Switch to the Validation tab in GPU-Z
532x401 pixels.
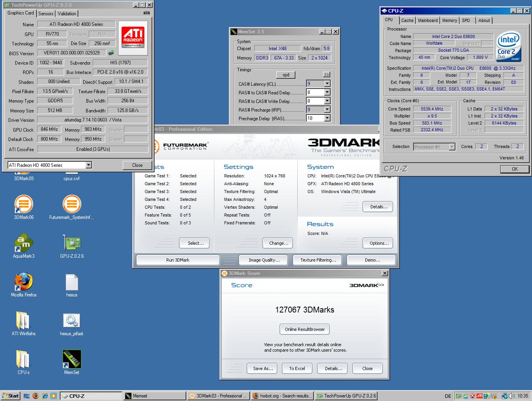coord(67,13)
